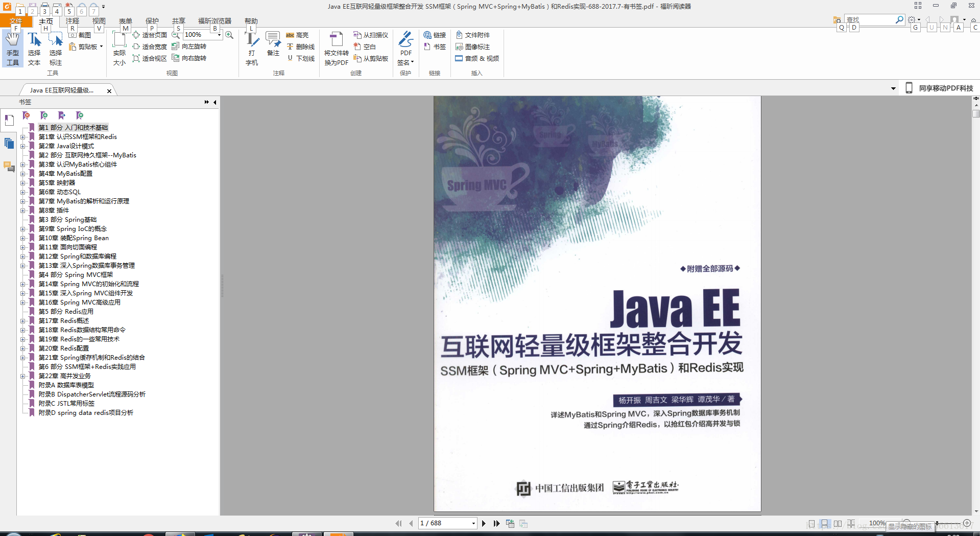Screen dimensions: 980x536
Task: Click the page number field 1 / 688
Action: pos(444,523)
